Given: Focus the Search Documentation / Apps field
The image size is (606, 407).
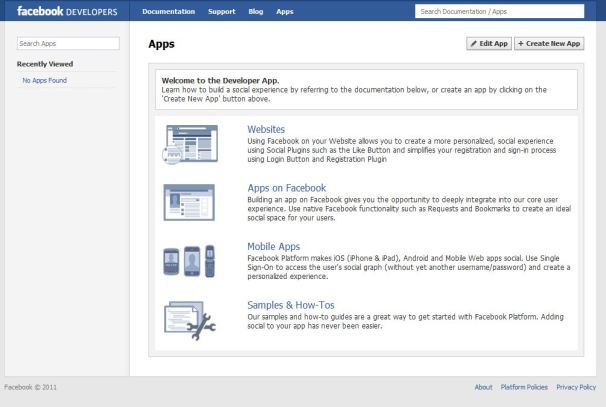Looking at the screenshot, I should pos(499,11).
